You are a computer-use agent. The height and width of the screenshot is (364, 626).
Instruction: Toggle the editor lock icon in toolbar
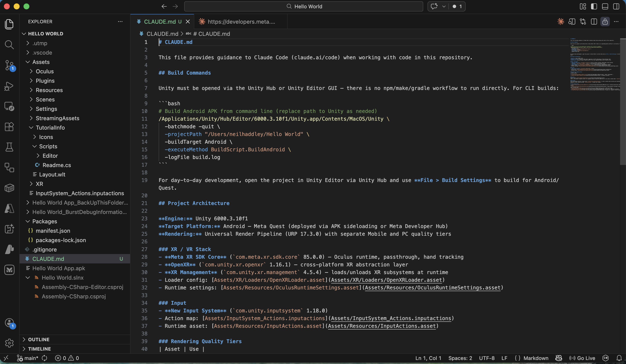tap(605, 22)
